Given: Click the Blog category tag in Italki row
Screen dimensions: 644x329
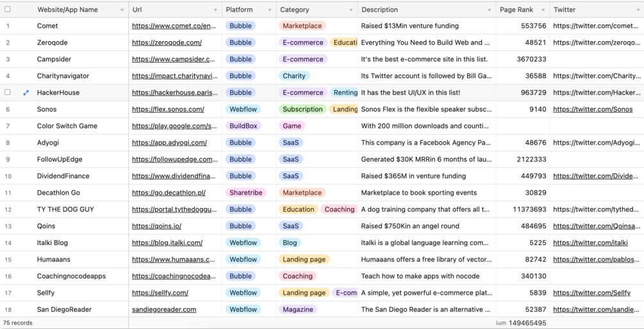Looking at the screenshot, I should click(290, 243).
